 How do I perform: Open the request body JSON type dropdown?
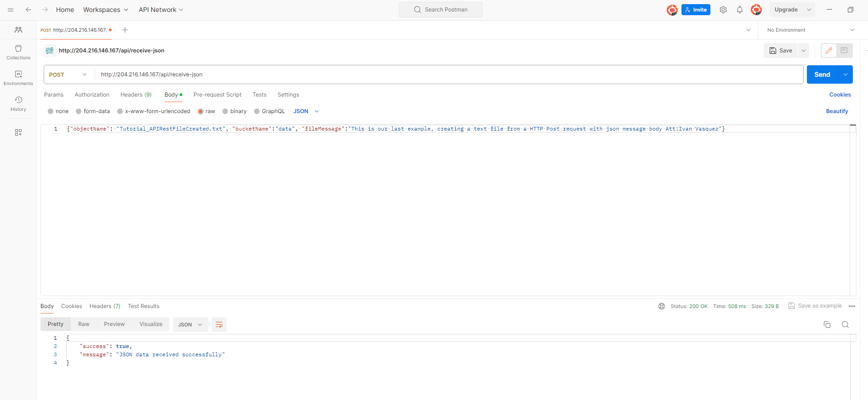pos(306,111)
